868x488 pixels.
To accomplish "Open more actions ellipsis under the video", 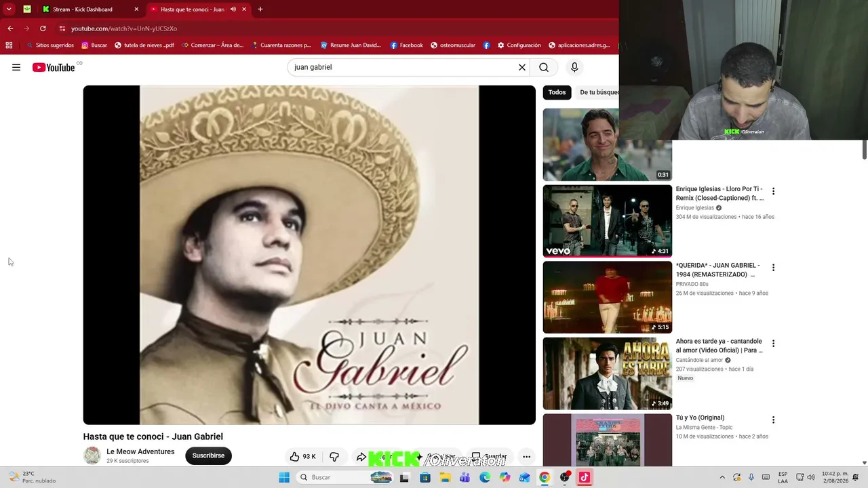I will click(x=526, y=457).
